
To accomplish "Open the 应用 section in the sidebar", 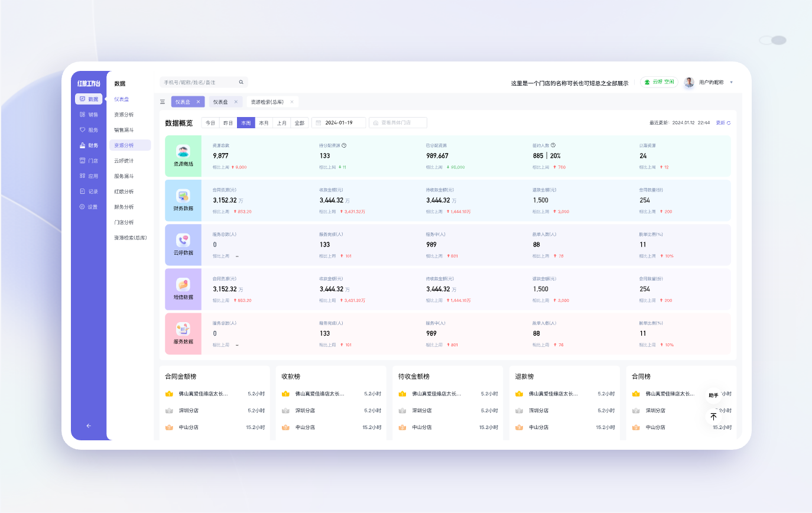I will (89, 176).
